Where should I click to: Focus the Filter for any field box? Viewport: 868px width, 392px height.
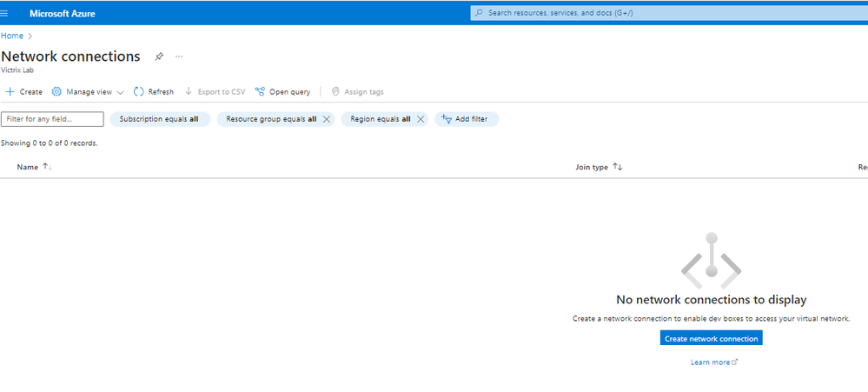(53, 119)
